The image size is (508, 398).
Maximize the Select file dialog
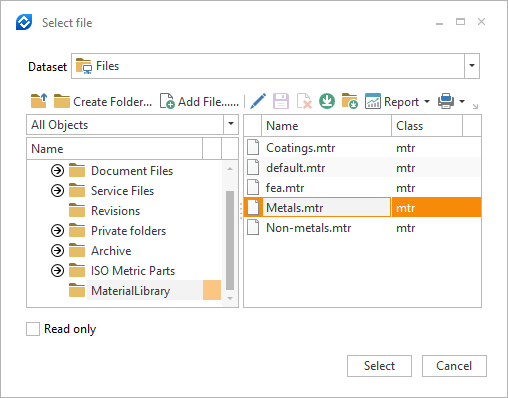(x=460, y=22)
